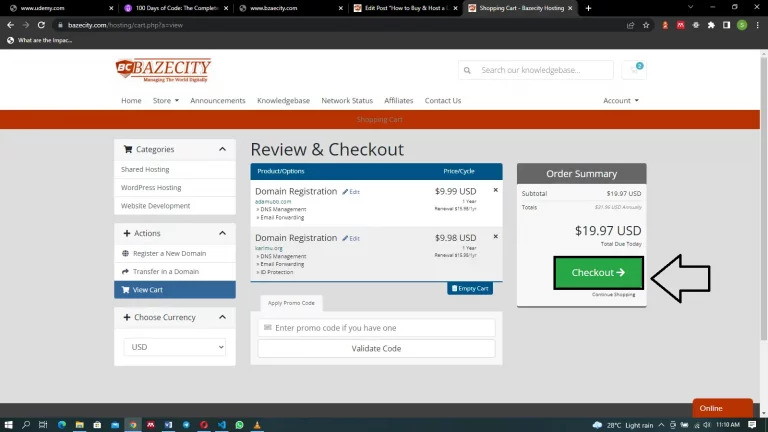Go to Knowledgebase in navigation
Screen dimensions: 768x432
pos(283,100)
